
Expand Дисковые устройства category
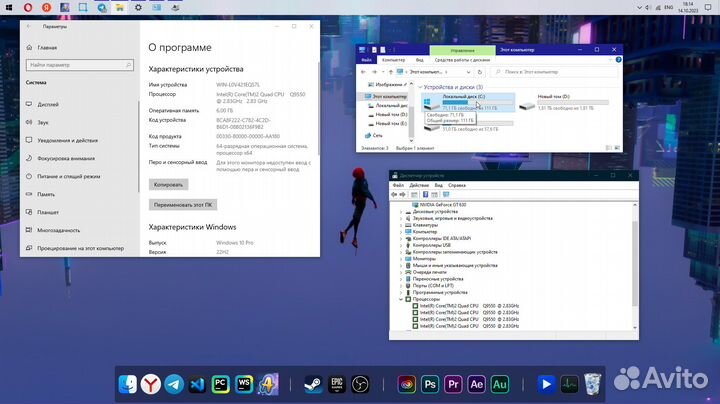point(401,212)
